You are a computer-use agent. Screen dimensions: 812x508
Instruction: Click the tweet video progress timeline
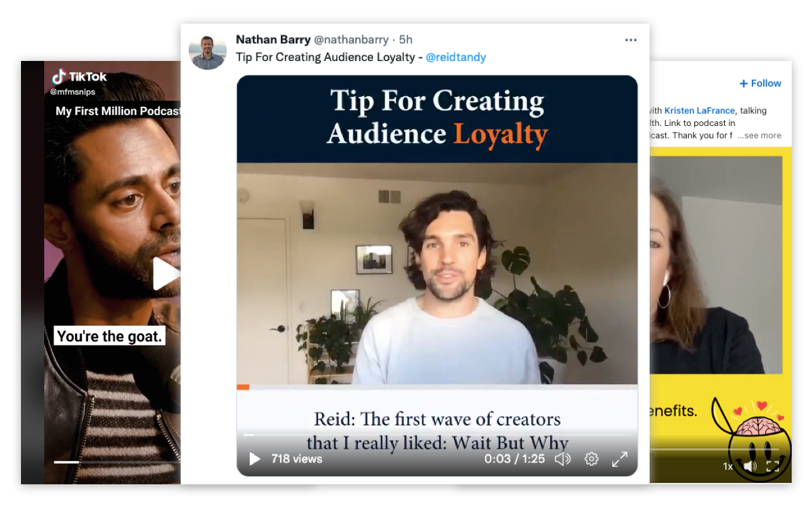point(437,435)
